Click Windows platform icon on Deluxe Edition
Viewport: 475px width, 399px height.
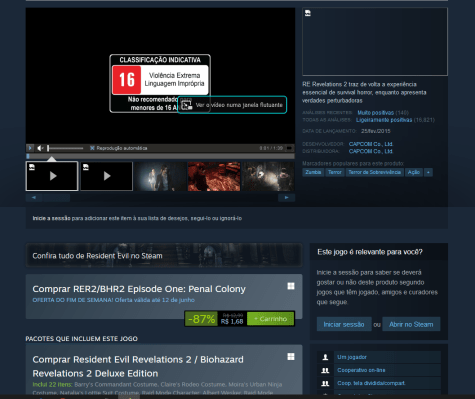click(291, 357)
